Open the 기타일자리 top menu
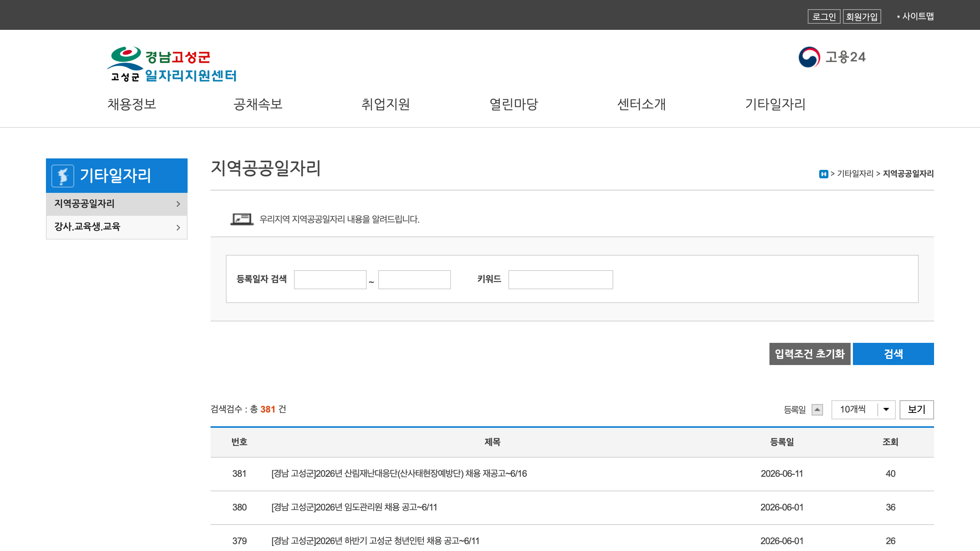 [x=775, y=104]
